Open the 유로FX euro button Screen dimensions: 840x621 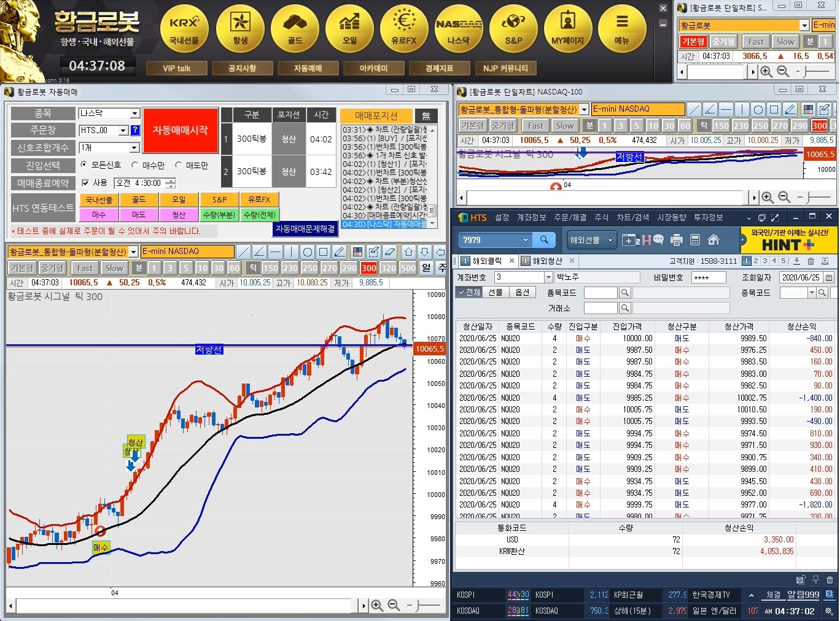click(404, 28)
